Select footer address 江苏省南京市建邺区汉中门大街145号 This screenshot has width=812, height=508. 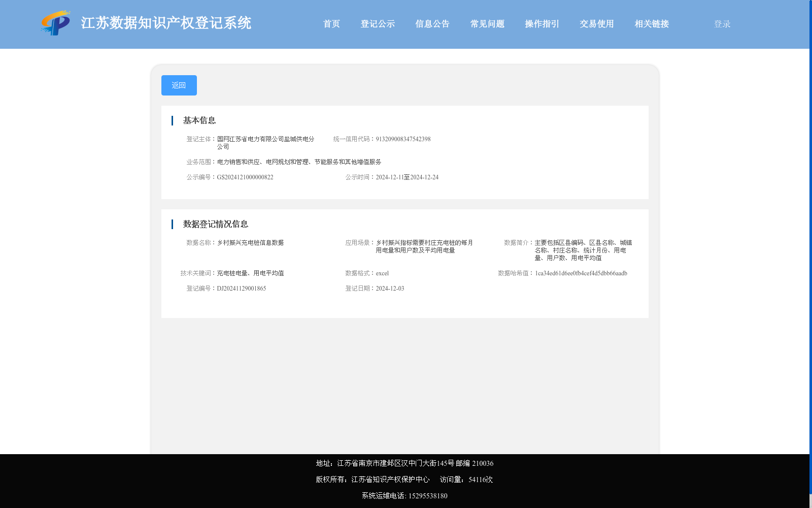396,463
